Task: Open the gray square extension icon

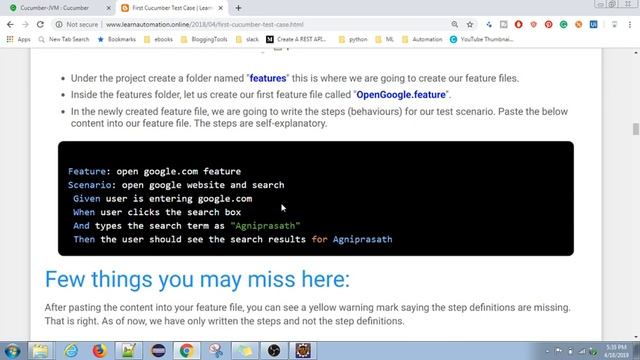Action: click(x=504, y=24)
